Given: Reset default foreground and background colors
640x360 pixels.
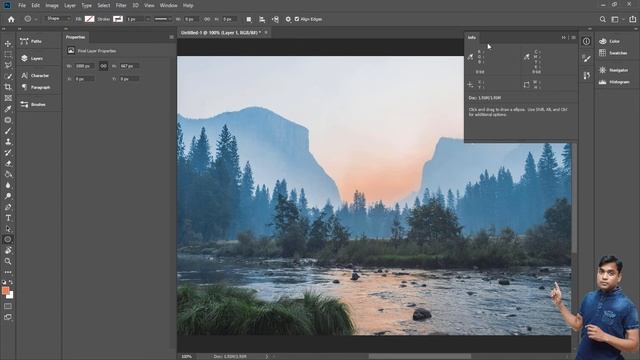Looking at the screenshot, I should 4,282.
